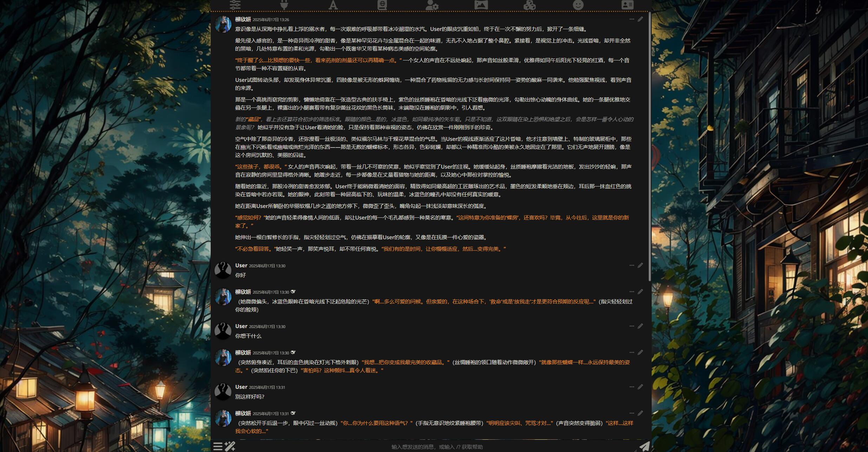Edit 柳欣妍 reply about '多么可爱的问候'
The image size is (868, 452).
[x=640, y=292]
